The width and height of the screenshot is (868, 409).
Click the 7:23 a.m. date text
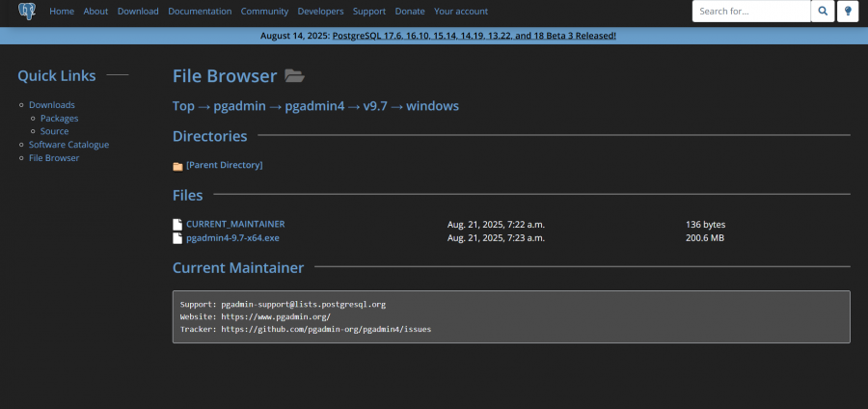(496, 238)
